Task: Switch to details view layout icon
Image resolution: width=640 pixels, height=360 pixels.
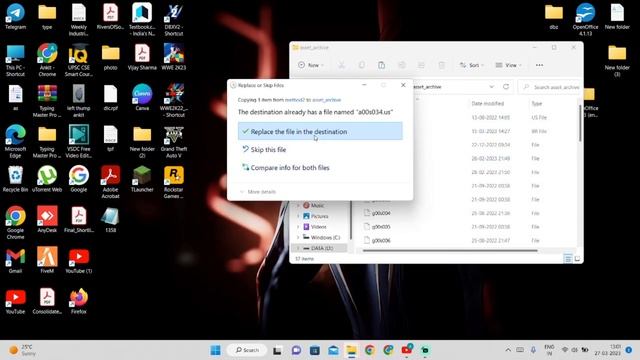Action: click(x=568, y=259)
